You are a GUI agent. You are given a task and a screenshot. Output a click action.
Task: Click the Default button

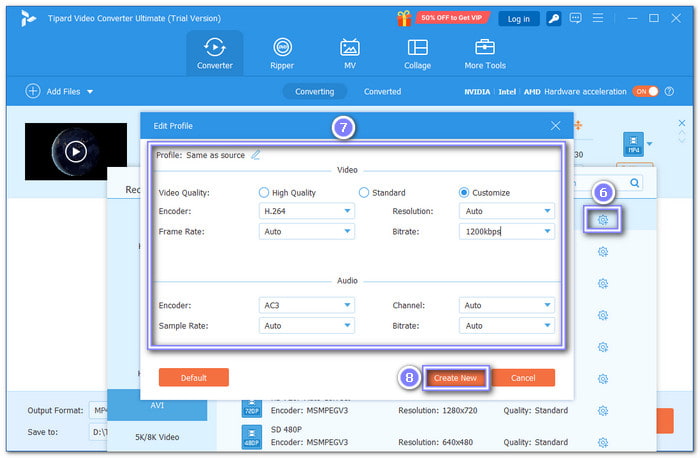(194, 378)
